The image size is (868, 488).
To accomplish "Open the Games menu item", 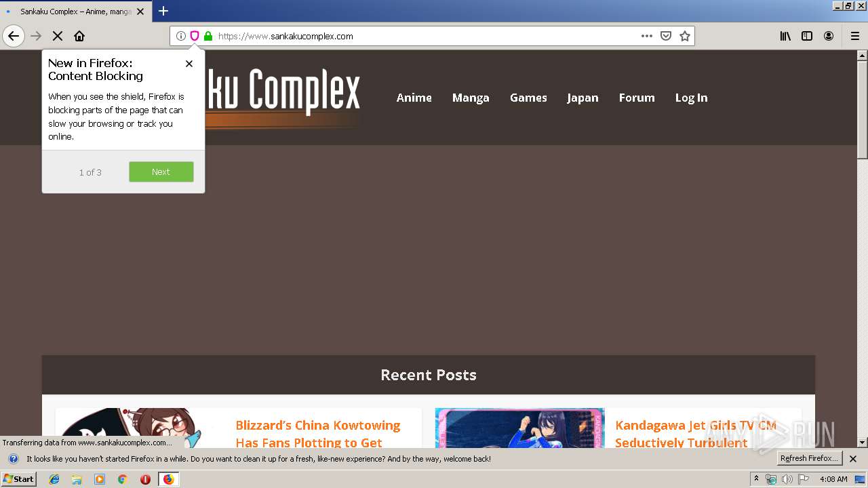I will pos(528,98).
